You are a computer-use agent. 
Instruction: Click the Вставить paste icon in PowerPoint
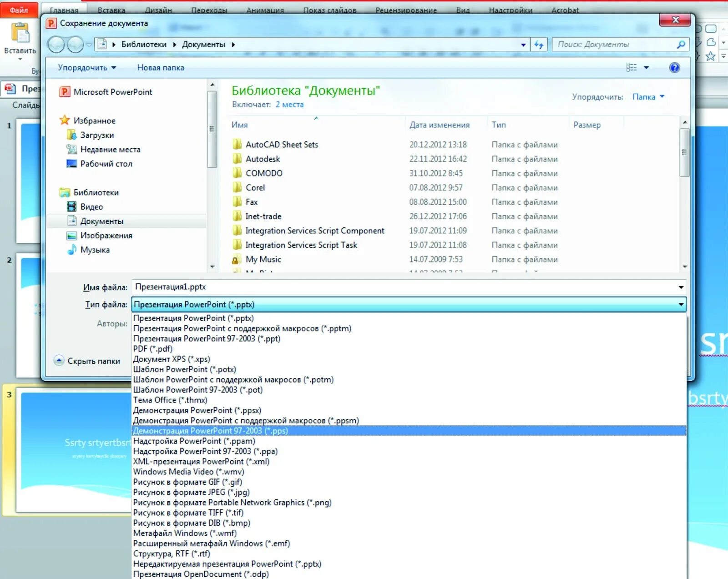point(20,33)
